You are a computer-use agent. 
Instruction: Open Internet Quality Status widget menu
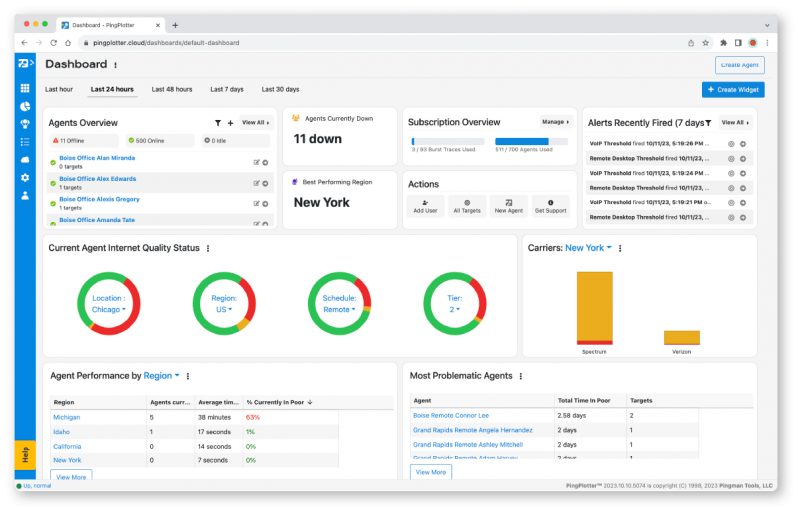208,249
